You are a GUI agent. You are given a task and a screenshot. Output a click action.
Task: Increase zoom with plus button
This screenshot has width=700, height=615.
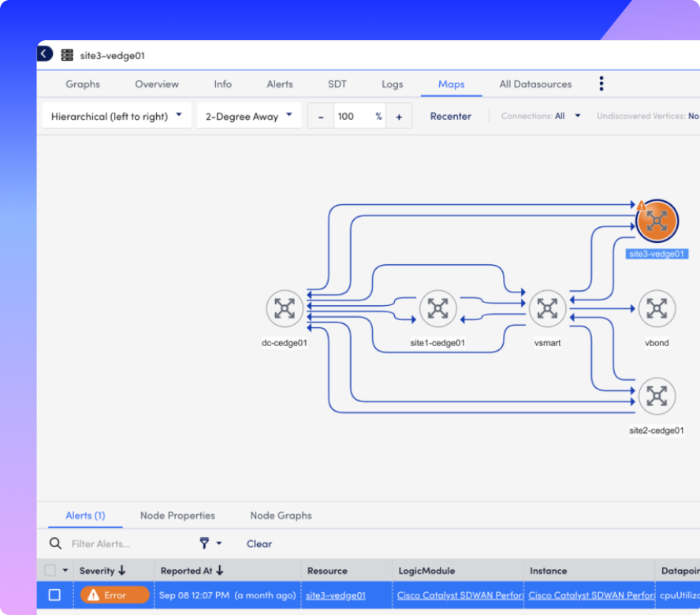pos(399,117)
